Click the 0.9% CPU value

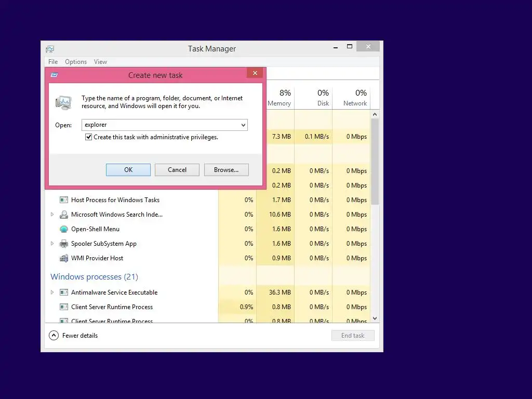[246, 307]
